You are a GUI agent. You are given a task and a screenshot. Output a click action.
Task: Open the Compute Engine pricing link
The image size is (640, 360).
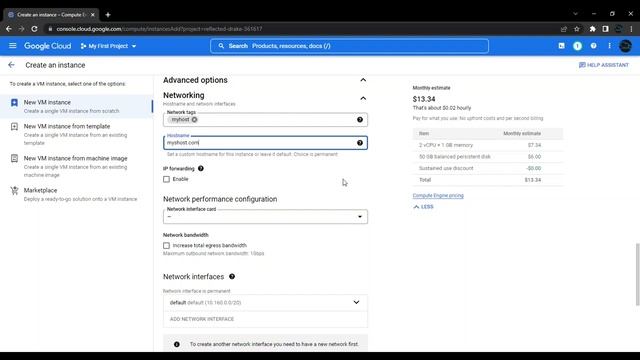tap(438, 196)
